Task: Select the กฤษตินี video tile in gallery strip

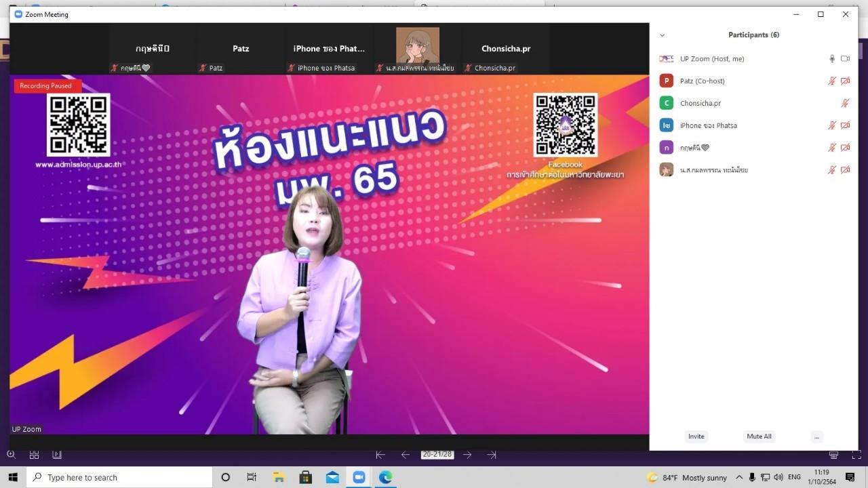Action: 153,49
